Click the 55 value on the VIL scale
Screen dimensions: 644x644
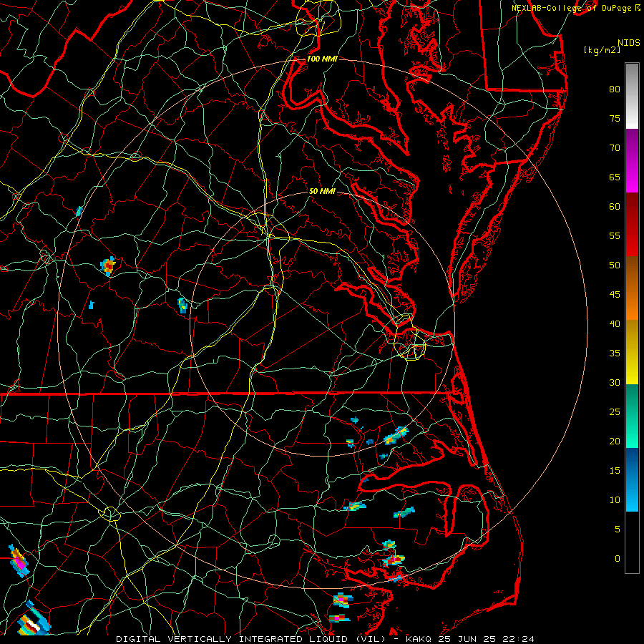click(615, 235)
